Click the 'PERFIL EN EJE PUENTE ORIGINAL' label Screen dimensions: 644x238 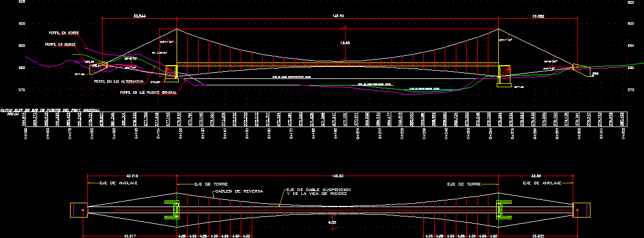[x=148, y=92]
